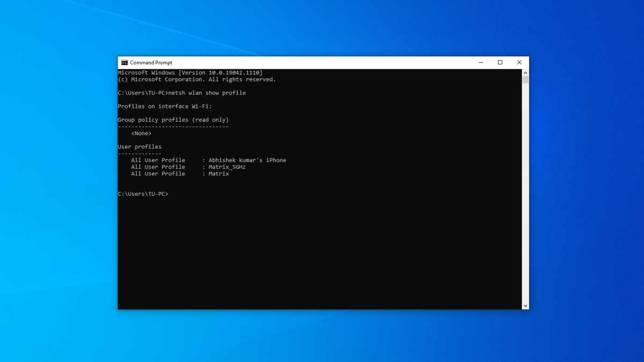Click the scrollbar down arrow
The image size is (644, 362).
(525, 305)
